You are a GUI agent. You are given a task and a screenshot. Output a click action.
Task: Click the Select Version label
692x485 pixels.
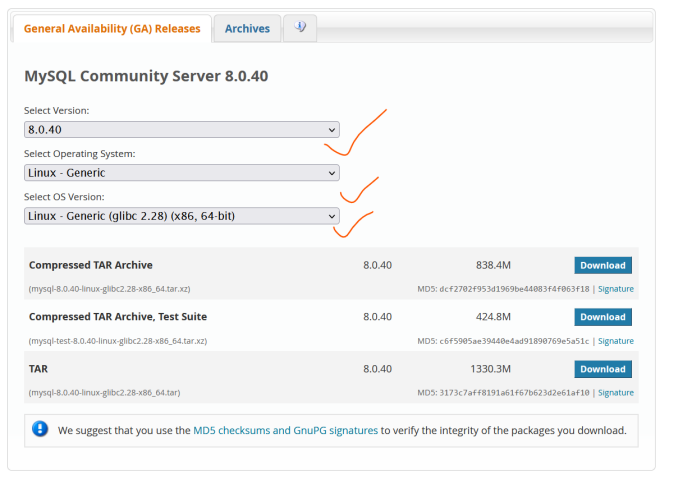(x=56, y=111)
